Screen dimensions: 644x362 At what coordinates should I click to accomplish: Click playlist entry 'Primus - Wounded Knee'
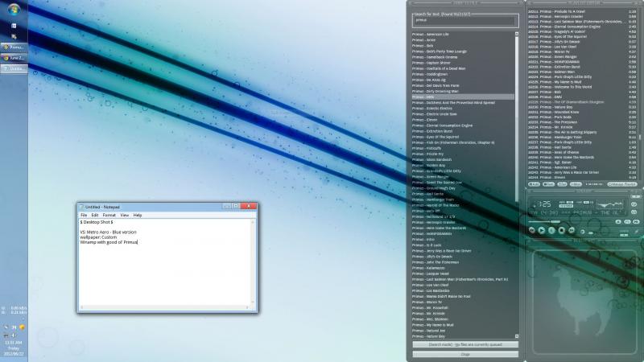pyautogui.click(x=582, y=112)
